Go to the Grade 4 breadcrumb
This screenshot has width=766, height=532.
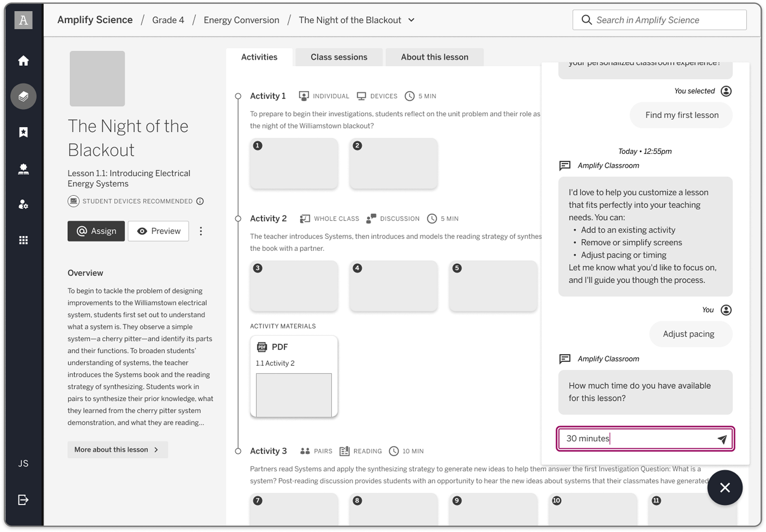pos(168,20)
